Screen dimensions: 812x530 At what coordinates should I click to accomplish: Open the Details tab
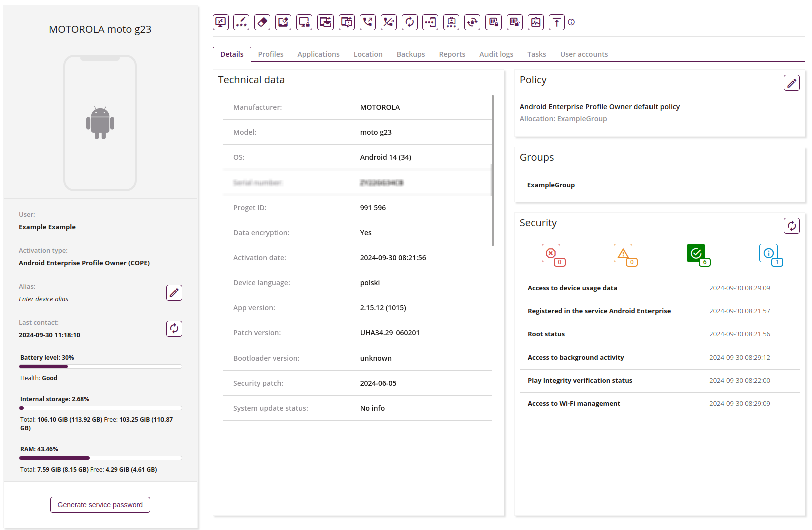(x=232, y=54)
